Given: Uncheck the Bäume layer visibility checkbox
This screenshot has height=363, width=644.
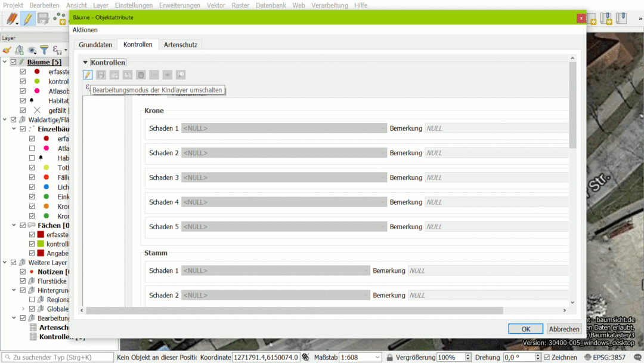Looking at the screenshot, I should (13, 62).
